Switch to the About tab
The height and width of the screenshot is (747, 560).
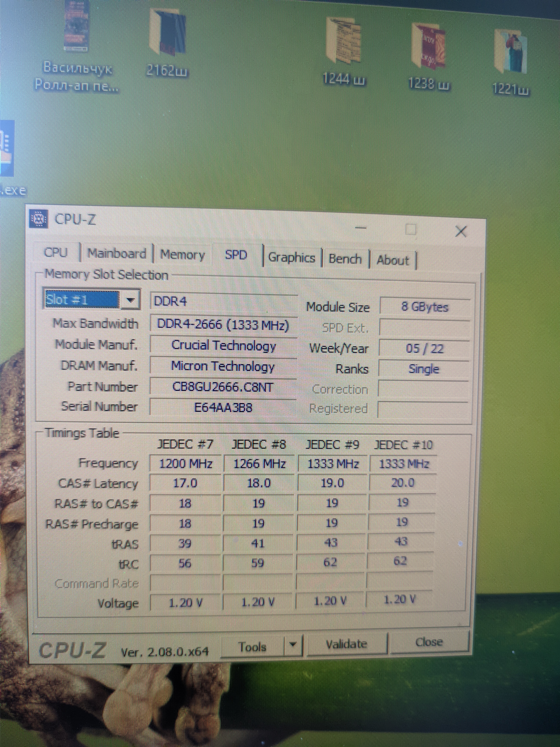click(393, 260)
